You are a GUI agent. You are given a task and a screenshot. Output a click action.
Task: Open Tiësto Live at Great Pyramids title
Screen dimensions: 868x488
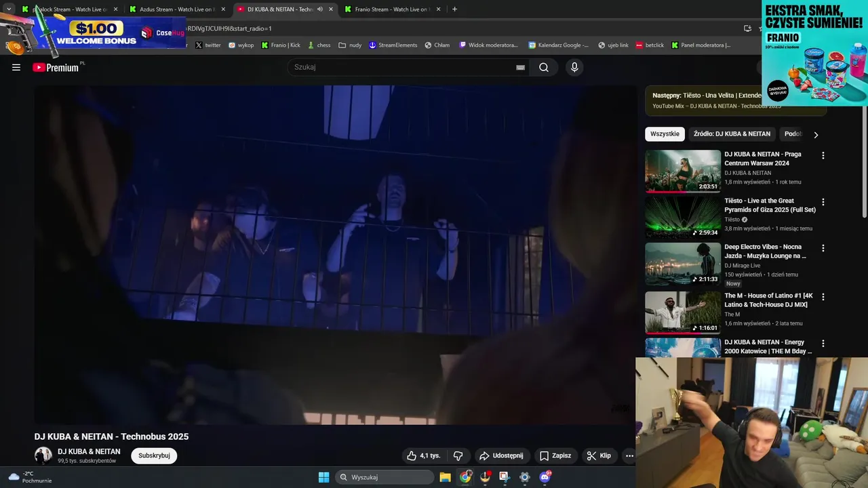point(770,205)
